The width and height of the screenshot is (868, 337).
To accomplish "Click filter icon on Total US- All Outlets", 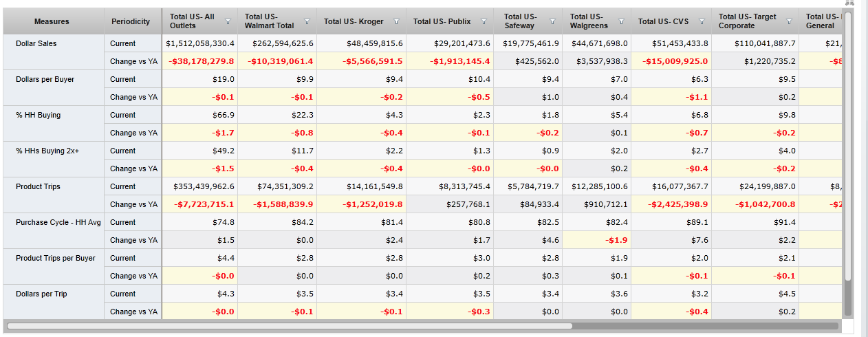I will (x=228, y=22).
